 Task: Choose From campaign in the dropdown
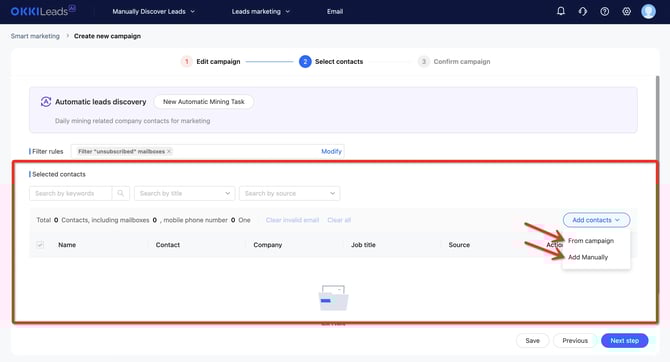click(x=591, y=241)
